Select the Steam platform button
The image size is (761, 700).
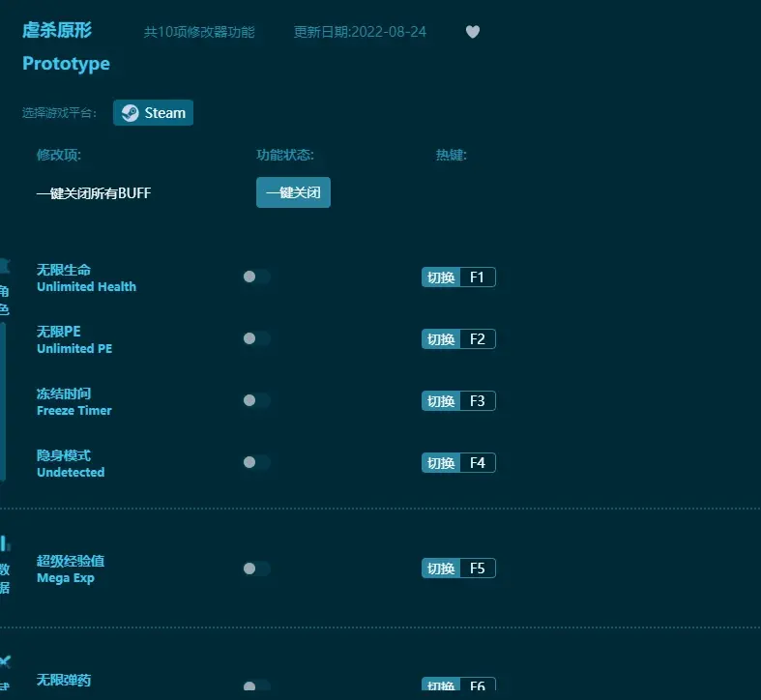point(153,112)
